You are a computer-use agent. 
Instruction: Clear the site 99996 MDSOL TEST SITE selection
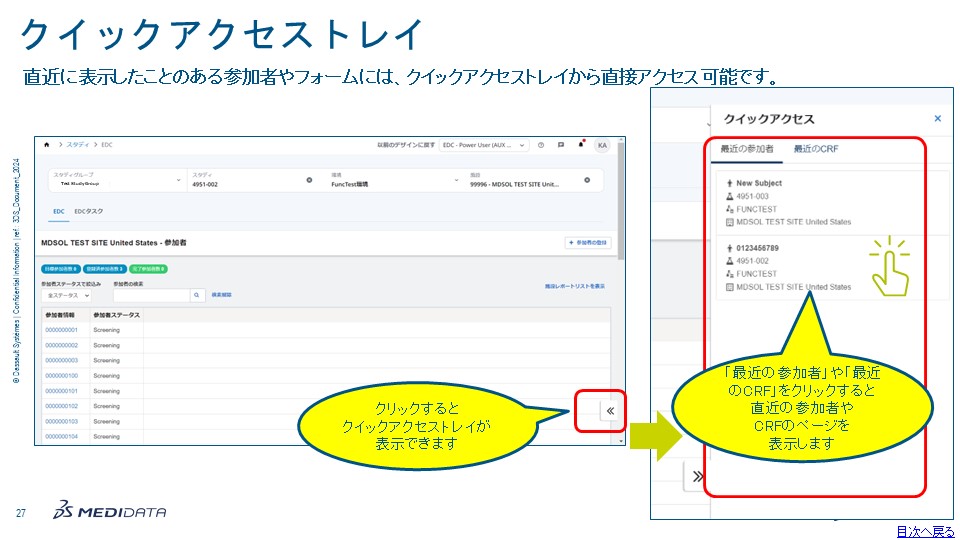(587, 180)
